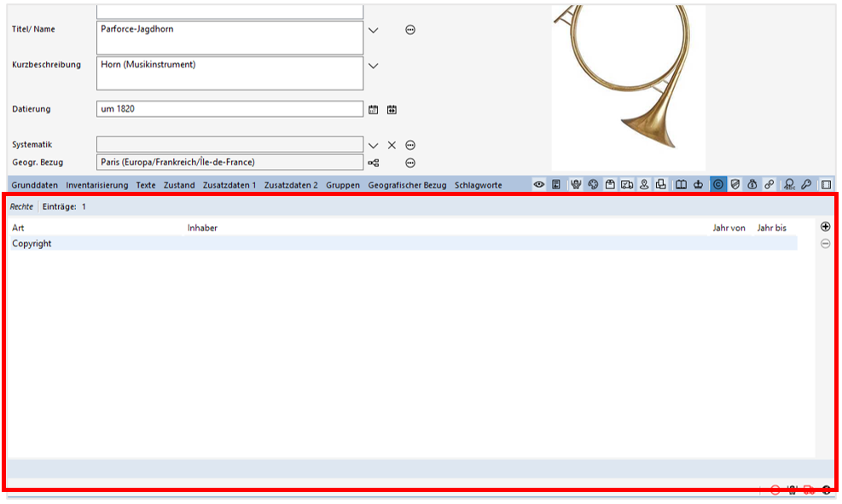Image resolution: width=842 pixels, height=504 pixels.
Task: Click the chain link icon in the toolbar
Action: point(769,183)
